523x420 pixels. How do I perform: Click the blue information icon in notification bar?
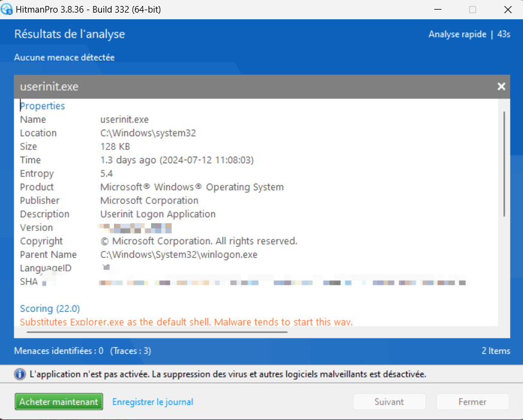click(20, 374)
